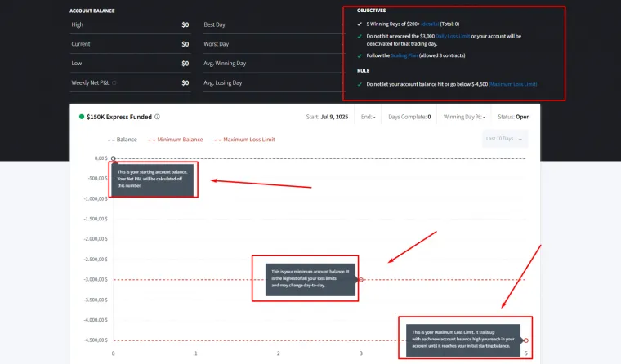Open the (Maximum Loss Limit) link in Rule
The height and width of the screenshot is (364, 621).
pos(513,84)
